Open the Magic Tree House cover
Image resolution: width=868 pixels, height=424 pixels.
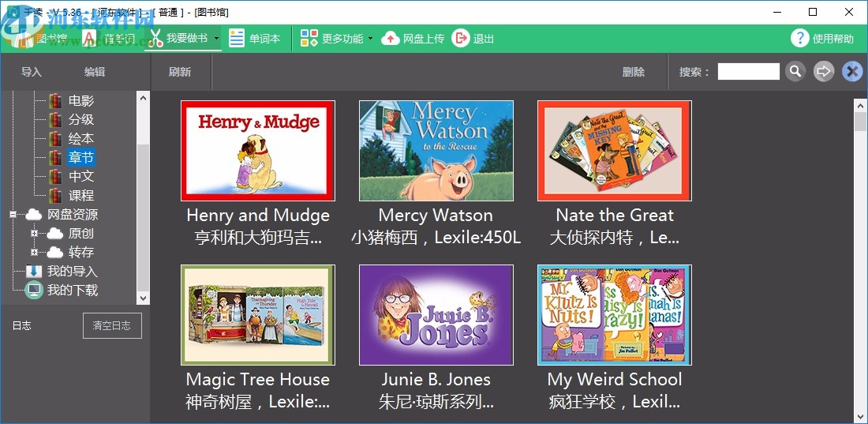258,315
